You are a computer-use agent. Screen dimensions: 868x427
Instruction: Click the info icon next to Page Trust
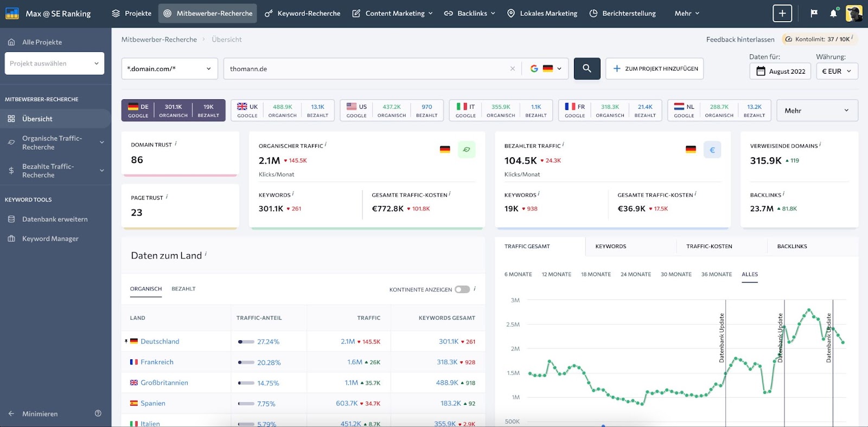coord(167,197)
